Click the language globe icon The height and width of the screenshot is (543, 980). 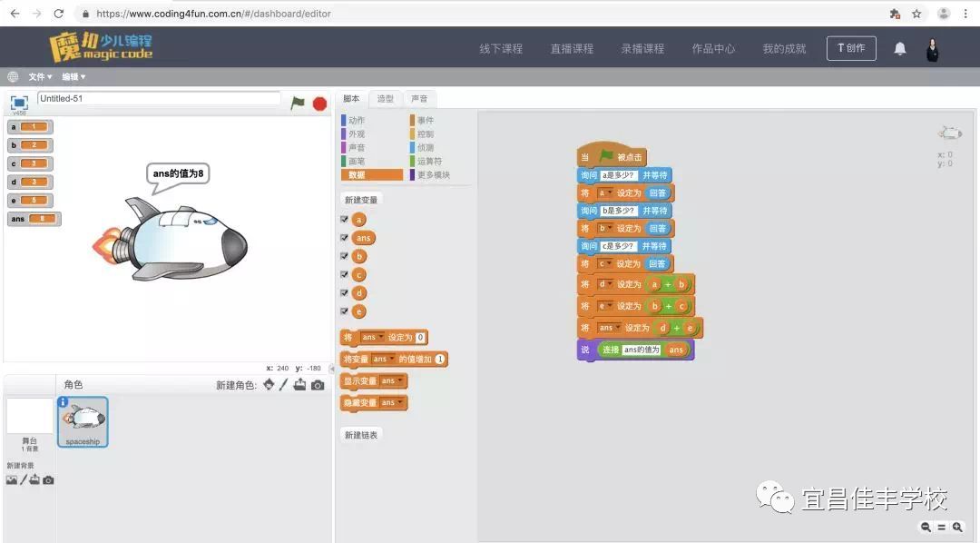(x=13, y=76)
